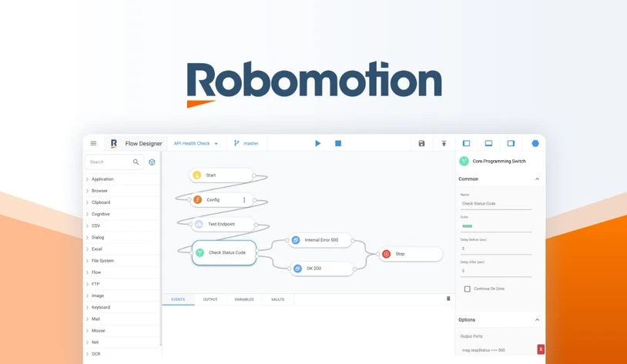This screenshot has height=364, width=627.
Task: Expand the Cognitive category
Action: (x=122, y=214)
